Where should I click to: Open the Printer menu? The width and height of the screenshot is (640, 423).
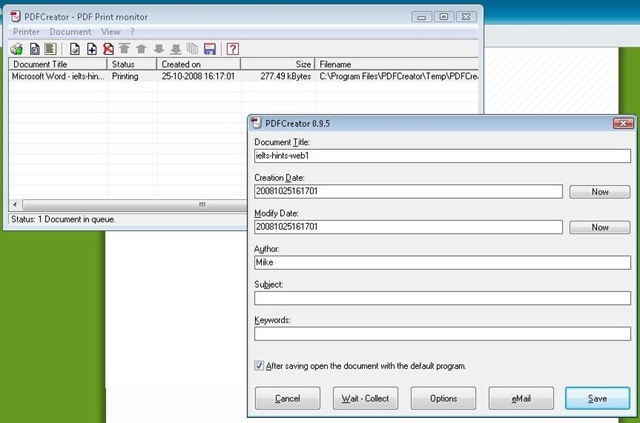click(26, 32)
